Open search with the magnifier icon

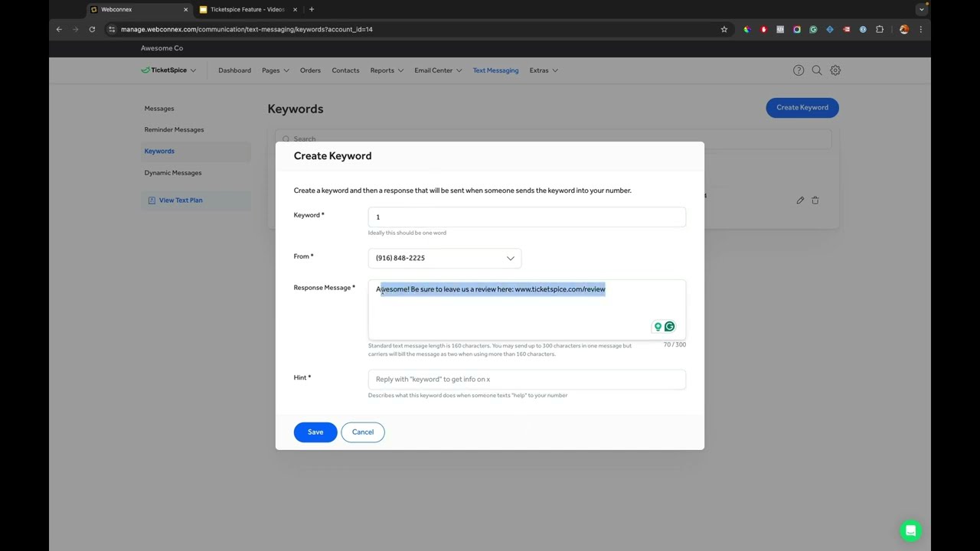[817, 70]
